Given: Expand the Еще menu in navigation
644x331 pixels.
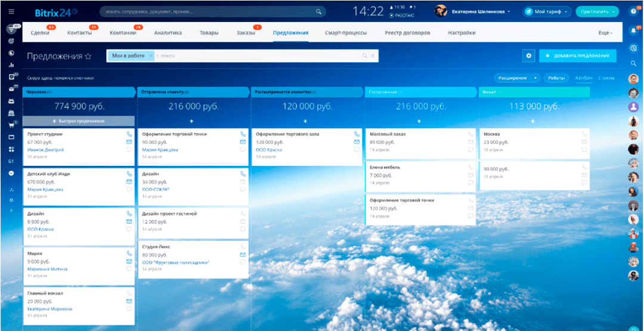Looking at the screenshot, I should [605, 33].
